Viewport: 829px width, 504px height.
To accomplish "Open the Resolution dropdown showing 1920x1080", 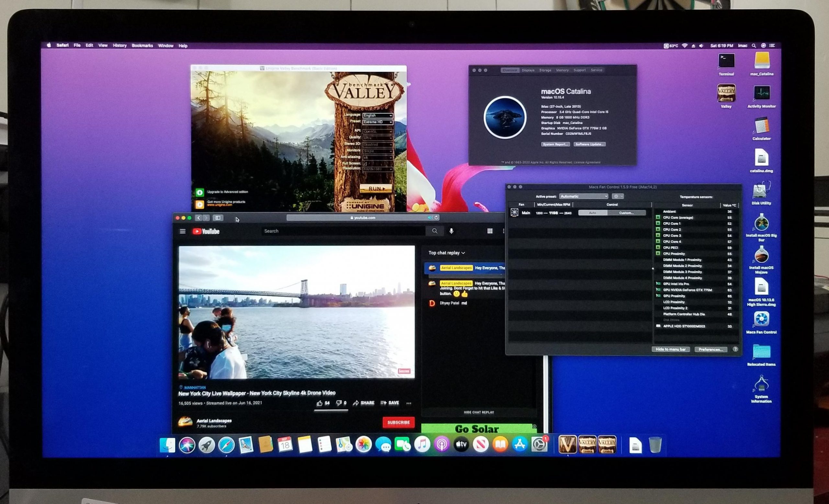I will pos(378,169).
